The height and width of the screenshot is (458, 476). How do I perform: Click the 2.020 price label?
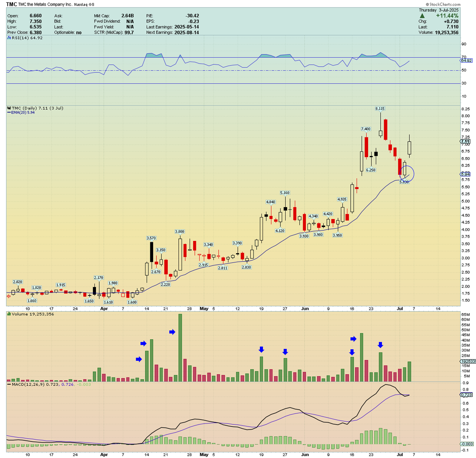click(17, 282)
